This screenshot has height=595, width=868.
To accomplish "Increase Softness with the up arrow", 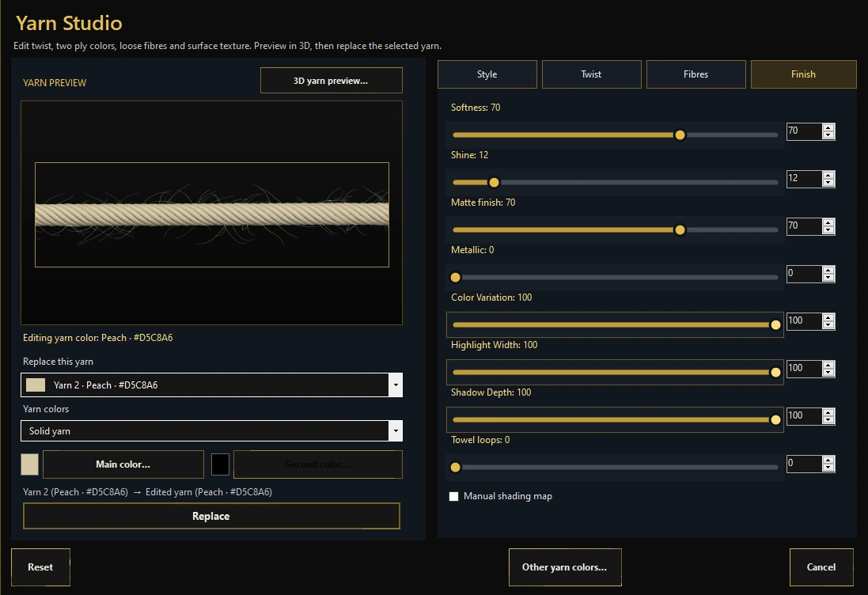I will (828, 128).
